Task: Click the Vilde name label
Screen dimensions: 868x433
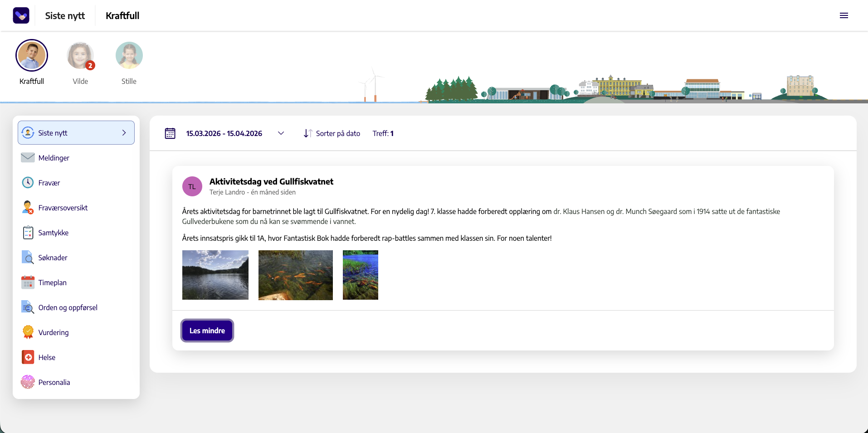Action: [80, 81]
